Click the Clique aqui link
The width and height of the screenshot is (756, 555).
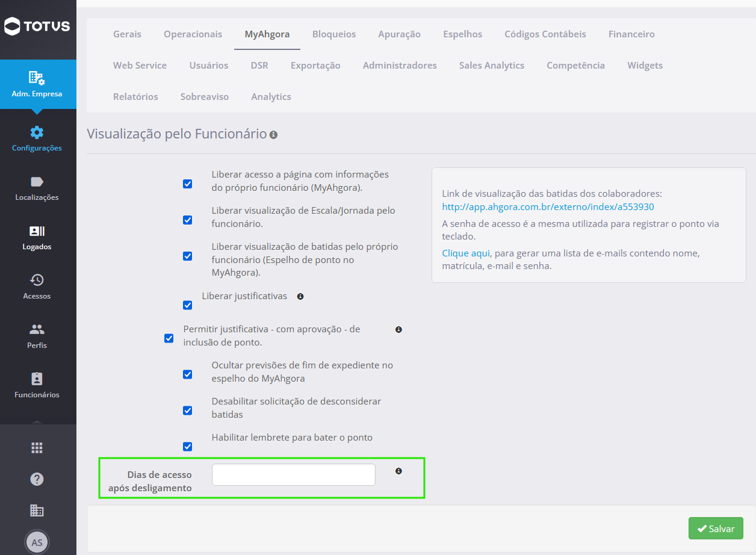click(466, 253)
